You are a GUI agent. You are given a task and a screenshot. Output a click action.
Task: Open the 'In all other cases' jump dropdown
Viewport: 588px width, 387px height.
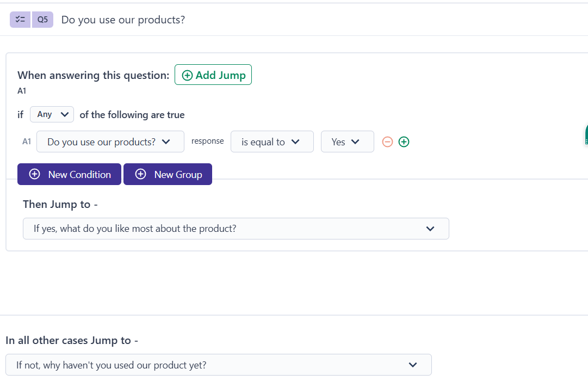point(218,365)
